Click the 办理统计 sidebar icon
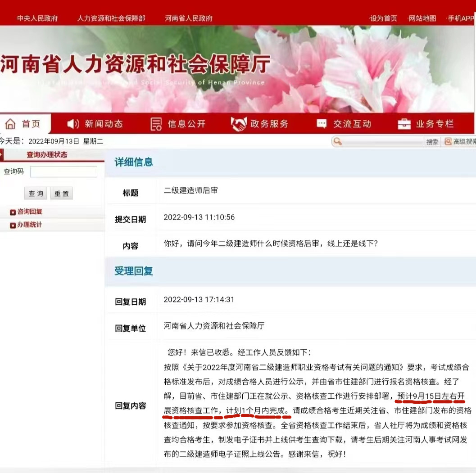476x473 pixels. tap(13, 224)
